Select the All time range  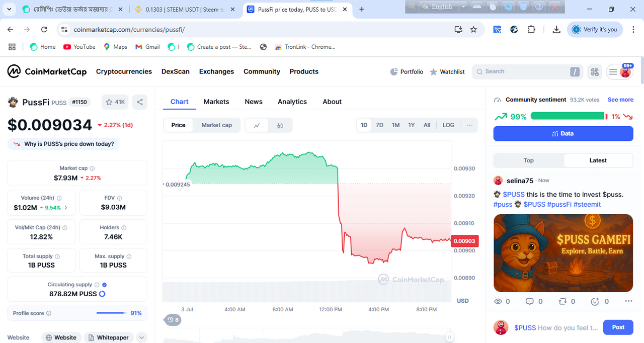(x=427, y=125)
